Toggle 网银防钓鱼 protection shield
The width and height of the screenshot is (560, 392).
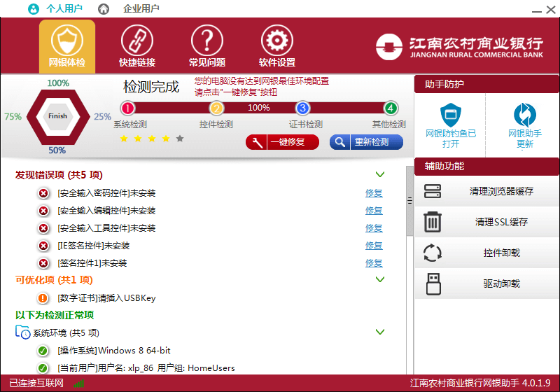[450, 115]
